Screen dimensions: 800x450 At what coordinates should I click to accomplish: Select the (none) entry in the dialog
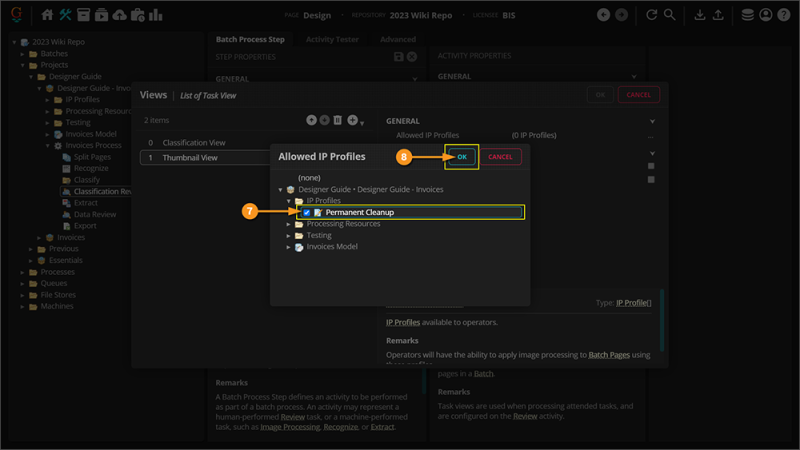pyautogui.click(x=309, y=178)
